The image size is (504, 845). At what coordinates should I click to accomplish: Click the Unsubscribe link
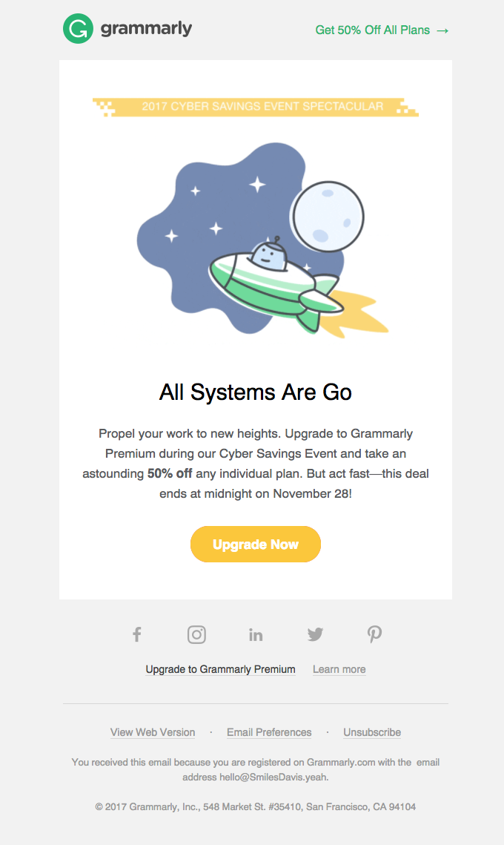pyautogui.click(x=372, y=732)
